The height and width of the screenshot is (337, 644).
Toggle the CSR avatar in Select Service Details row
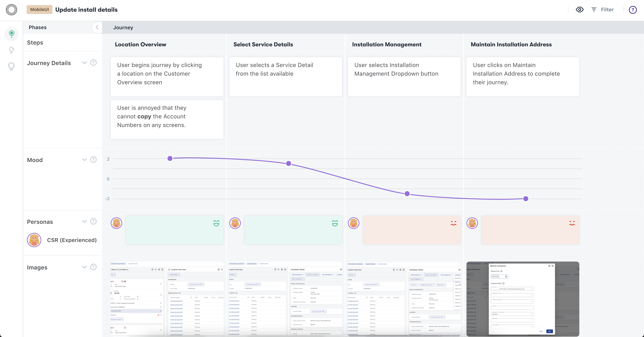pos(235,223)
